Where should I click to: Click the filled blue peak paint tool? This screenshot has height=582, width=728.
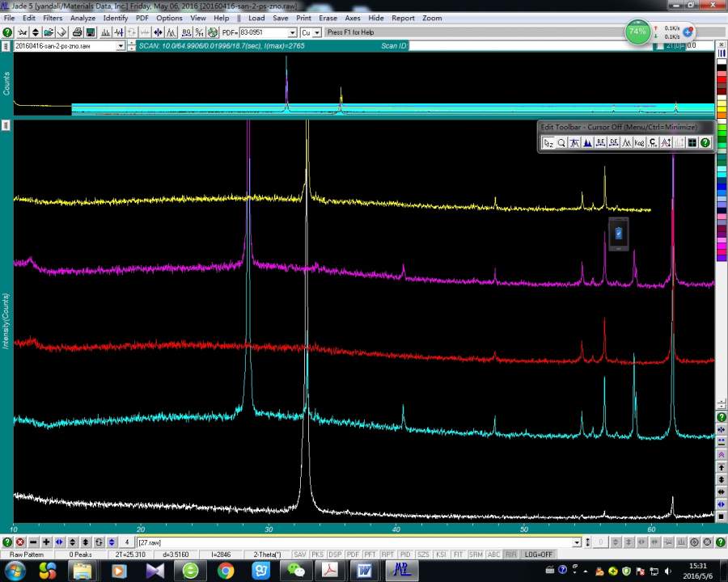(587, 143)
